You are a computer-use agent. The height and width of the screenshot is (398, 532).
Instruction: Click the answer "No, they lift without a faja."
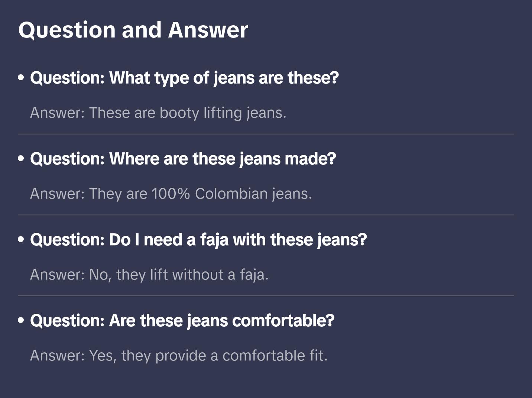(x=149, y=275)
